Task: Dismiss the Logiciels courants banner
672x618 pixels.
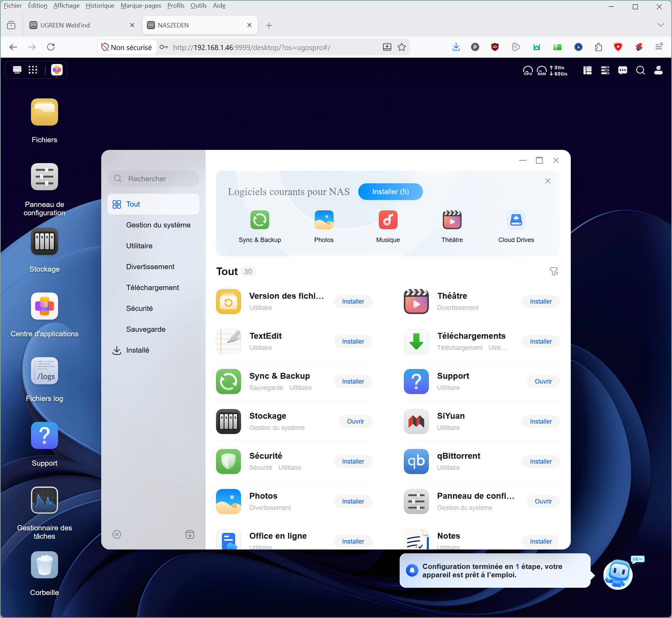Action: point(548,181)
